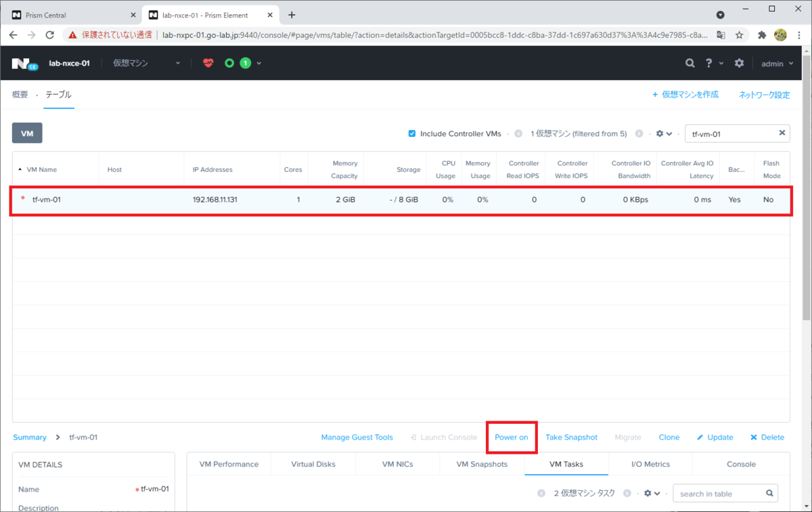The width and height of the screenshot is (812, 512).
Task: Power on the tf-vm-01 VM
Action: click(512, 438)
